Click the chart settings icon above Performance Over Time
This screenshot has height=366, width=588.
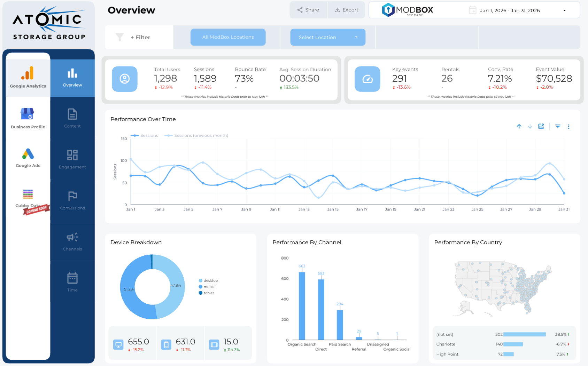(541, 126)
